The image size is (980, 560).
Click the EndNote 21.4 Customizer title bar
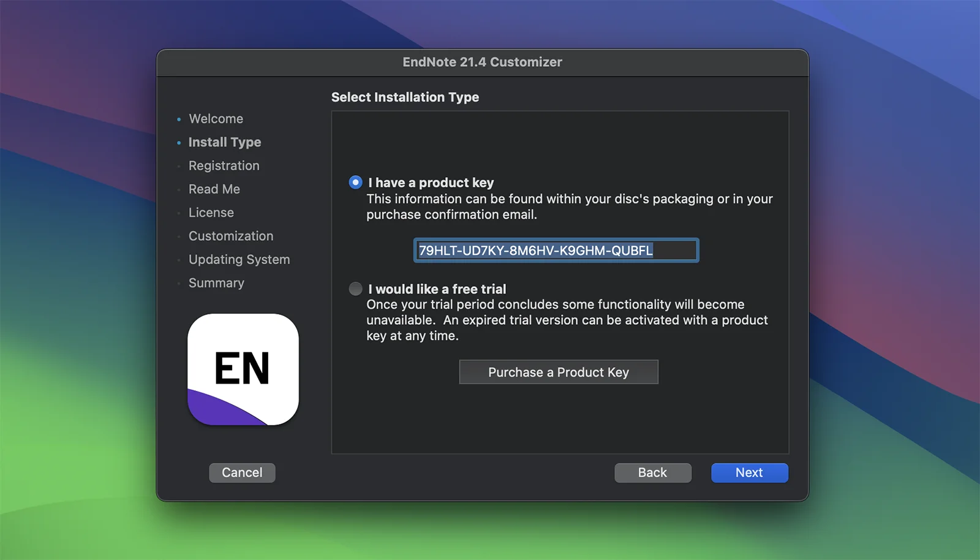[482, 62]
